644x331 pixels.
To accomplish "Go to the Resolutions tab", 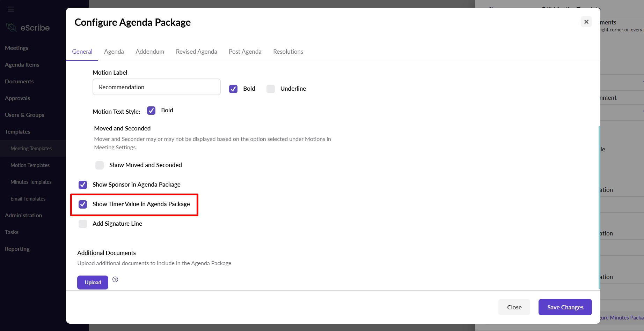I will coord(288,52).
